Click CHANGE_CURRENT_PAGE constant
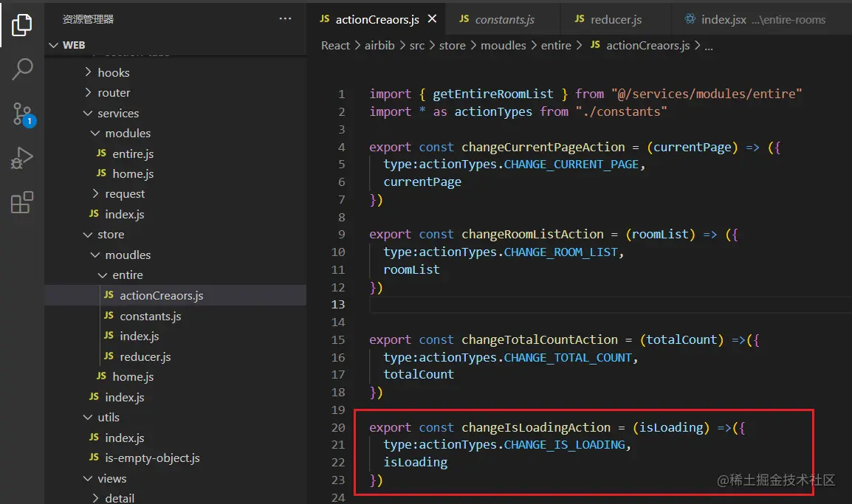Viewport: 852px width, 504px height. pos(571,165)
